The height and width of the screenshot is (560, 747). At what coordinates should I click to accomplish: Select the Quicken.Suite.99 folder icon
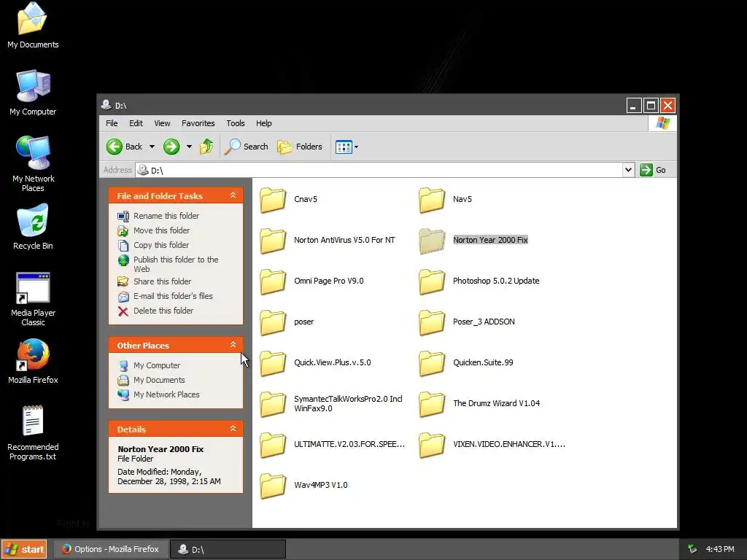click(x=432, y=363)
